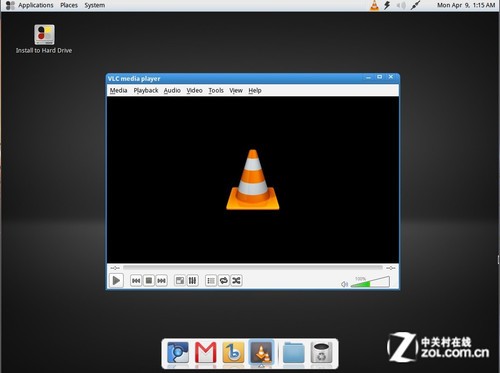Set volume on the green volume slider
This screenshot has width=500, height=373.
370,282
